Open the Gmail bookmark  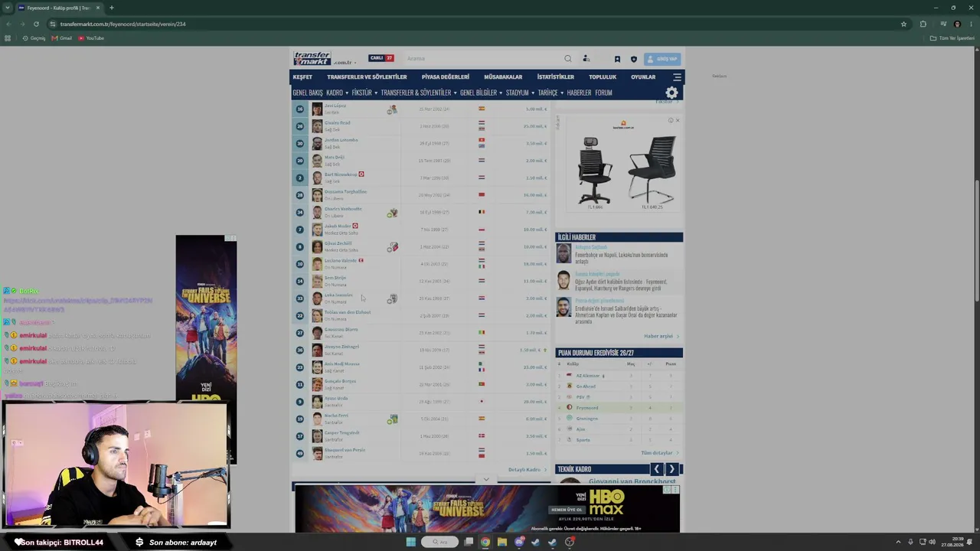click(x=62, y=38)
